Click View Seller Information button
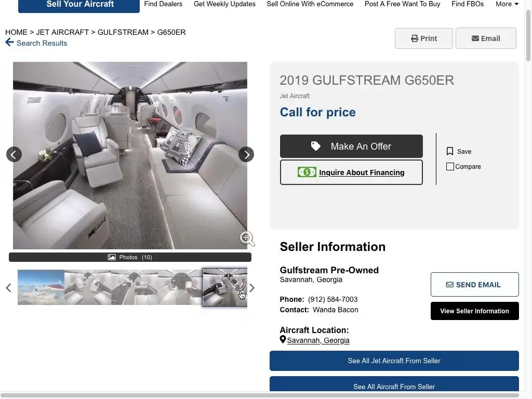The image size is (532, 399). pos(475,311)
